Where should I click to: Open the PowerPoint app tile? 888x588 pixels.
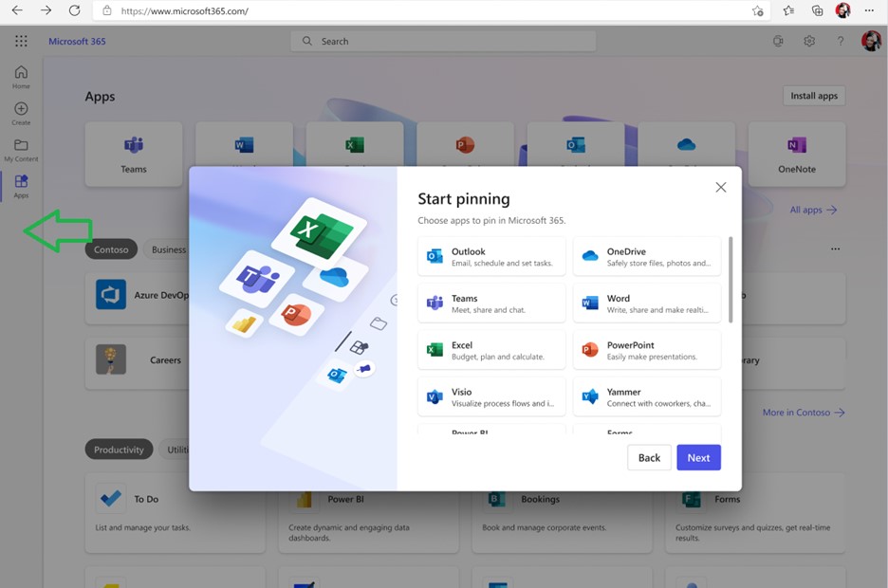(465, 144)
